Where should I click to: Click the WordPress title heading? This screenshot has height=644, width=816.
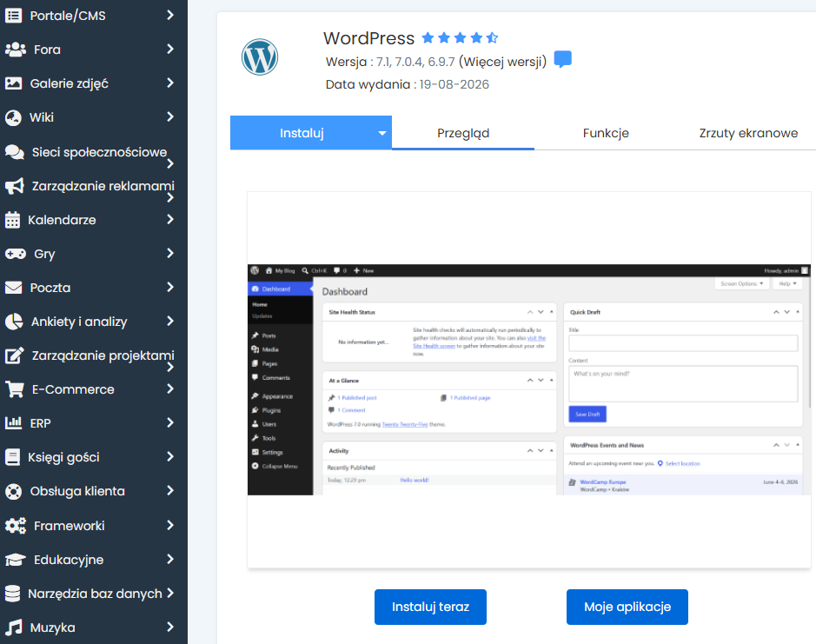[x=369, y=38]
